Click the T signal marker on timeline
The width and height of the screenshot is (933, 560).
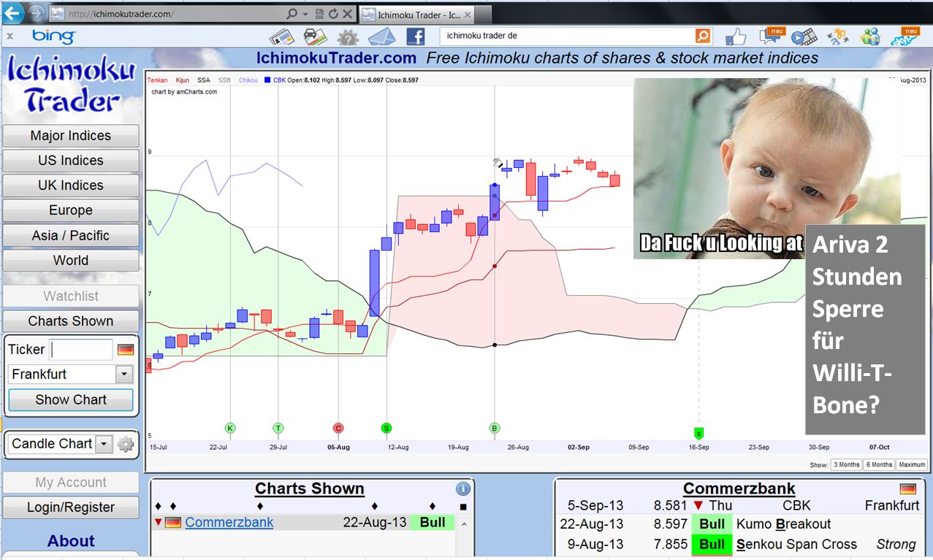coord(278,428)
